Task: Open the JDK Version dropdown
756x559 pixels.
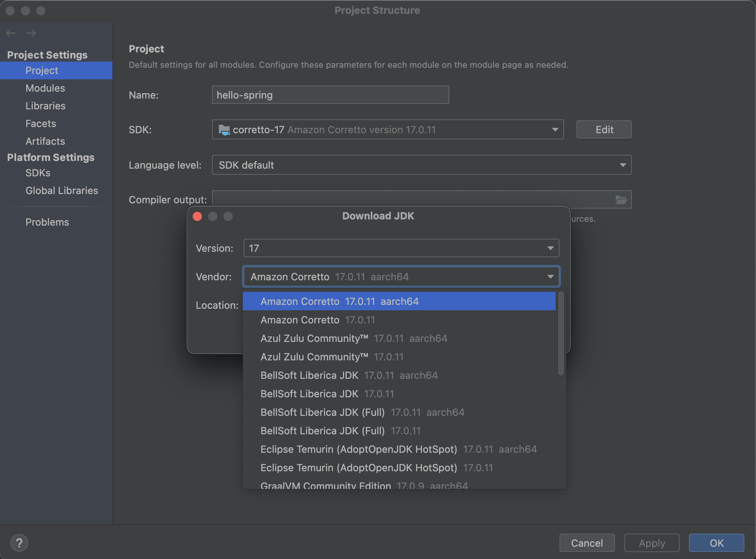Action: 550,248
